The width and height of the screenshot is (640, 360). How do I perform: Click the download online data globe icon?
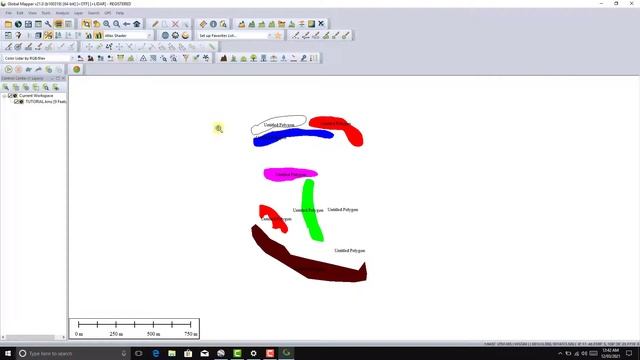click(x=18, y=24)
